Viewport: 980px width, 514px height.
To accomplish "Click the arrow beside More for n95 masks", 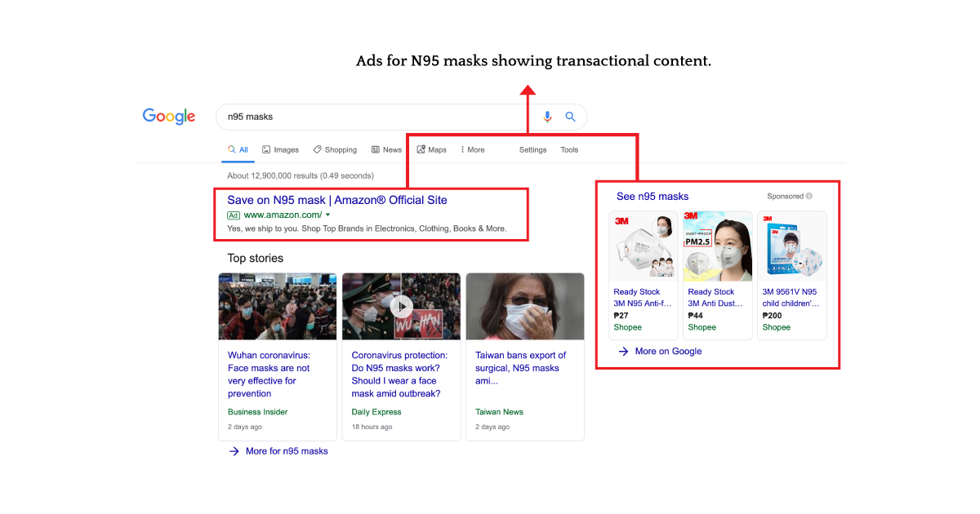I will [x=234, y=451].
